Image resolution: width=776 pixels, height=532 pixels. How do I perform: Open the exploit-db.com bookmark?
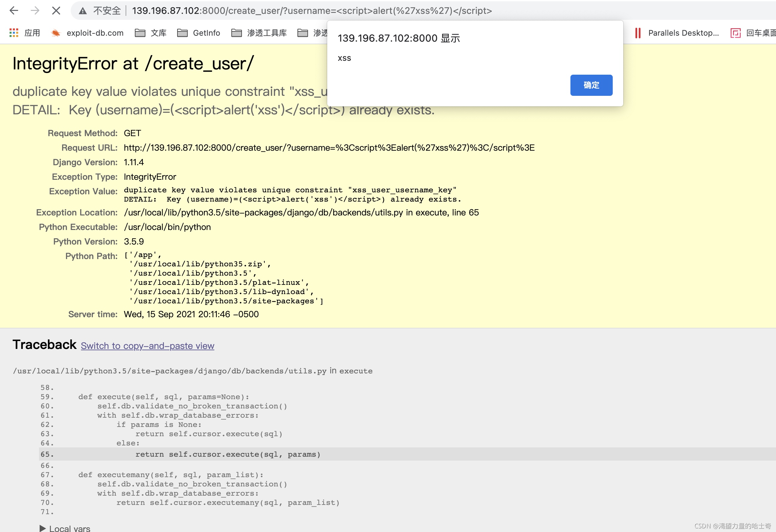pyautogui.click(x=88, y=33)
